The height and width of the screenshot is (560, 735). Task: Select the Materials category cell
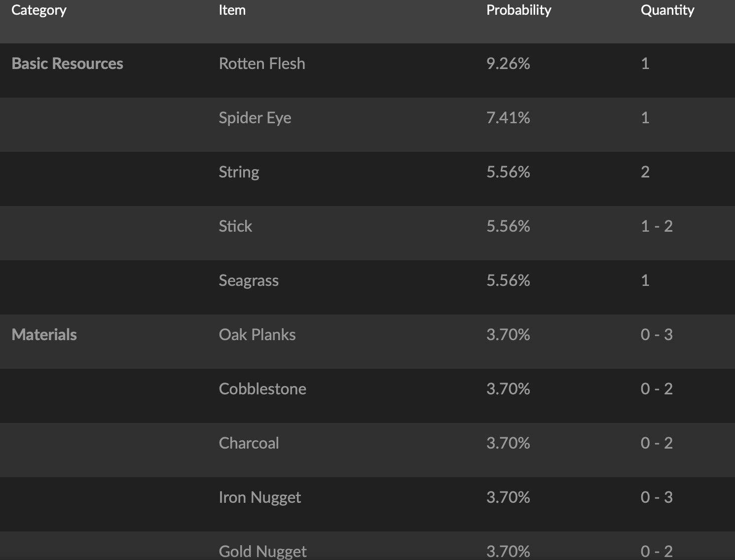44,335
